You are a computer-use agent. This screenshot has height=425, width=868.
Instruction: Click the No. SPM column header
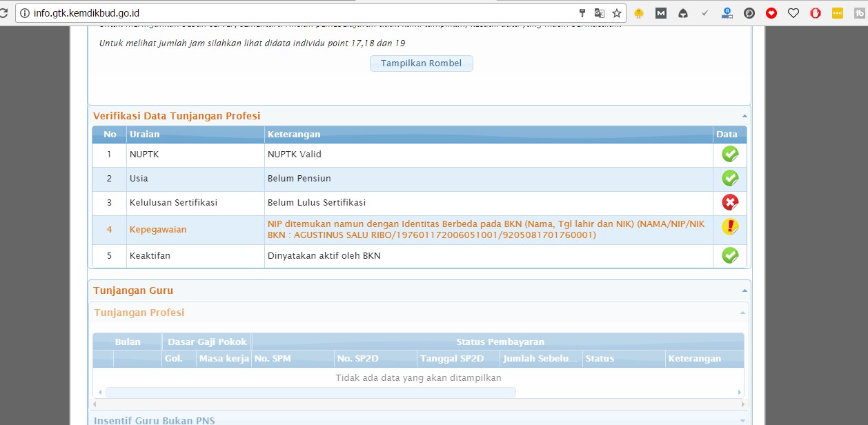(x=293, y=359)
